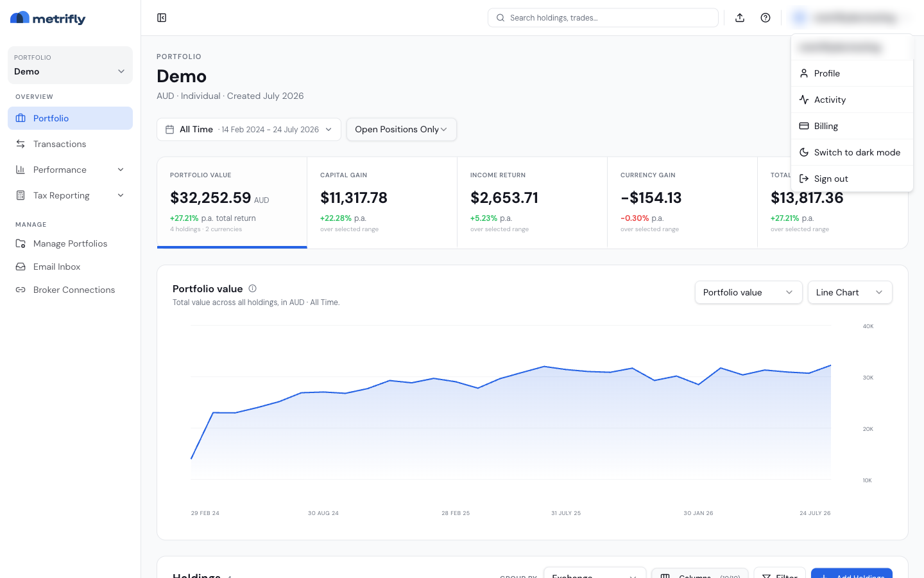Select Profile from the user menu
This screenshot has height=578, width=924.
(852, 73)
